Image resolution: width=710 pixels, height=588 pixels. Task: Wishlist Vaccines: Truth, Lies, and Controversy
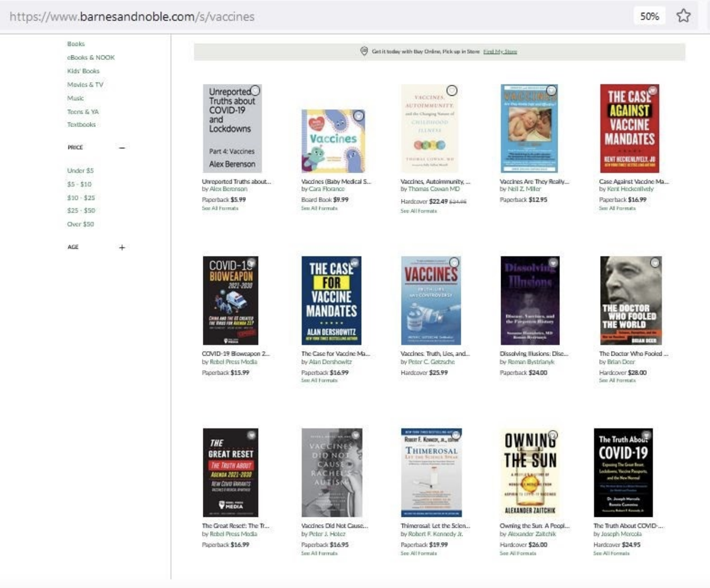[x=454, y=262]
